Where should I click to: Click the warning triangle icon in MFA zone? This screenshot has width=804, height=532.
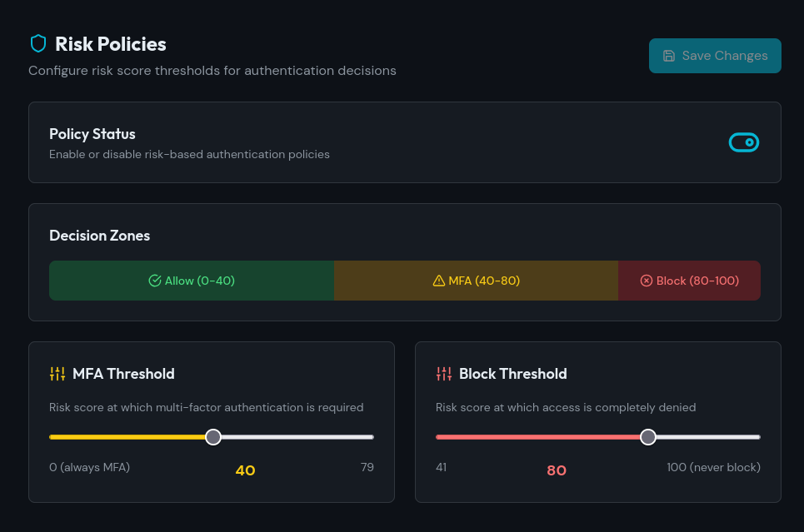click(x=439, y=281)
